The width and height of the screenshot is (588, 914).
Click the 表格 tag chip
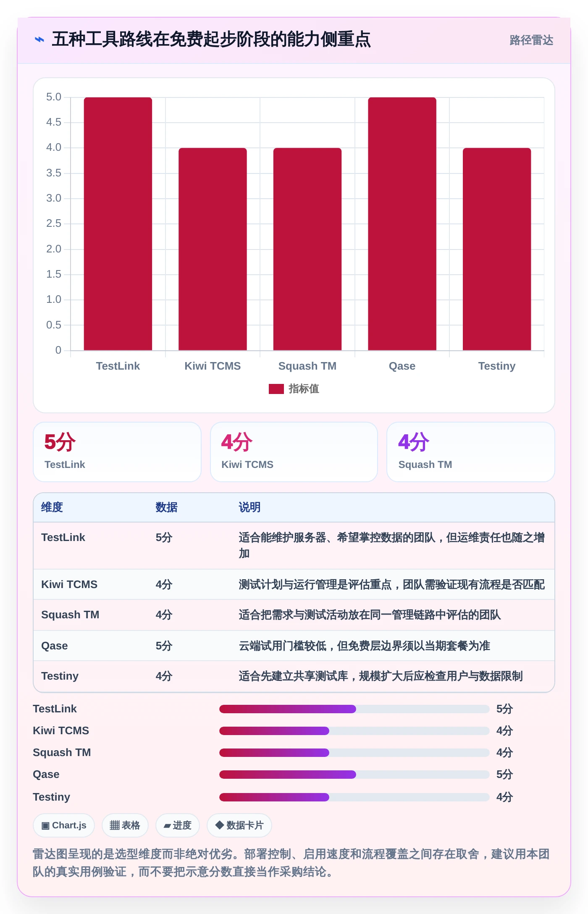click(125, 825)
